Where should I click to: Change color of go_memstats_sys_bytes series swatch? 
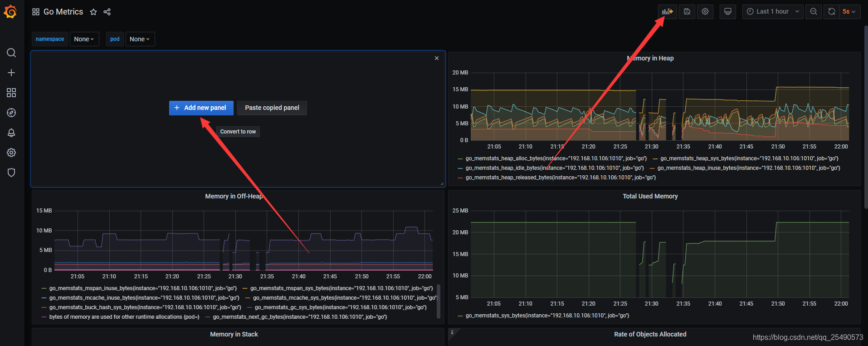(461, 316)
